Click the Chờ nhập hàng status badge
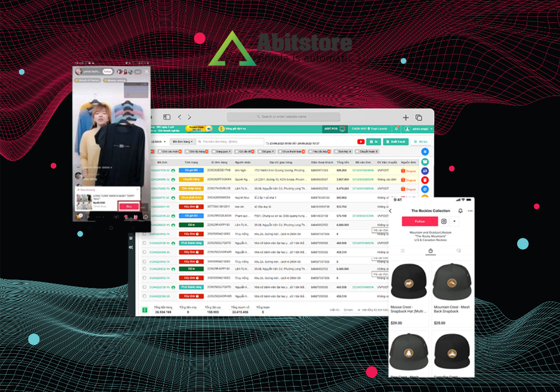 coord(191,189)
